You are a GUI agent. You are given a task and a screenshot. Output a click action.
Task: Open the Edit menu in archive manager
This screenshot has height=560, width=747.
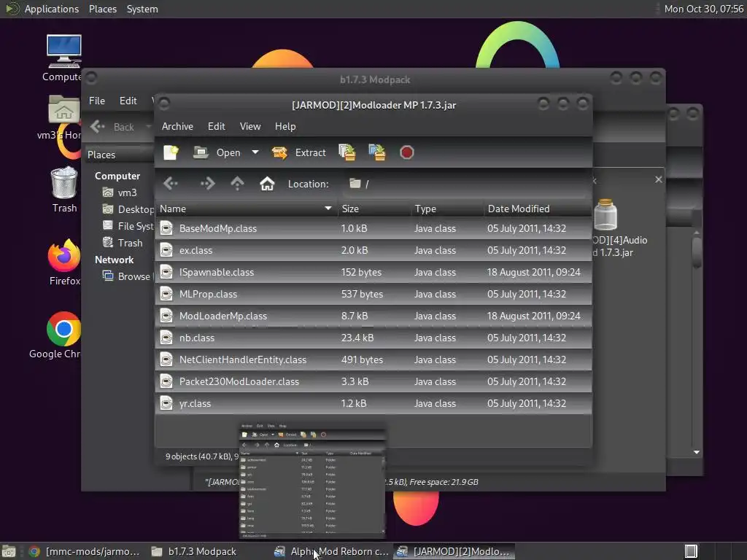[216, 126]
